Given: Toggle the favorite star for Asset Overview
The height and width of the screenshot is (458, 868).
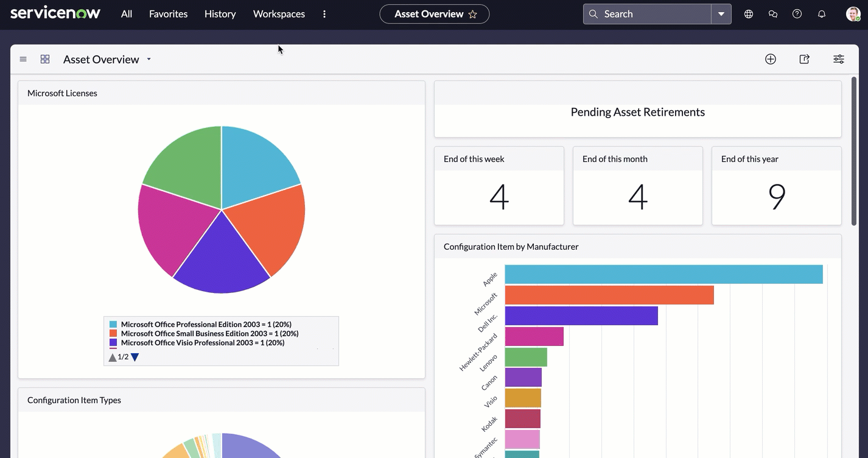Looking at the screenshot, I should click(473, 14).
